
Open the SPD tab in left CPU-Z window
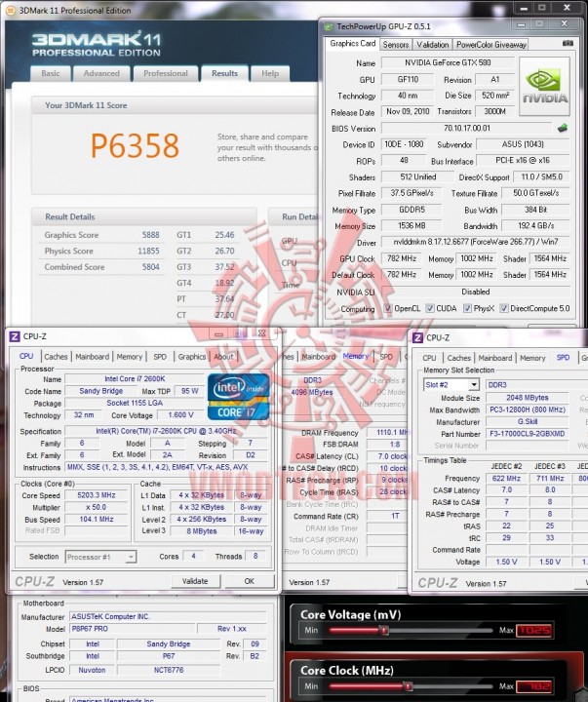(x=160, y=357)
